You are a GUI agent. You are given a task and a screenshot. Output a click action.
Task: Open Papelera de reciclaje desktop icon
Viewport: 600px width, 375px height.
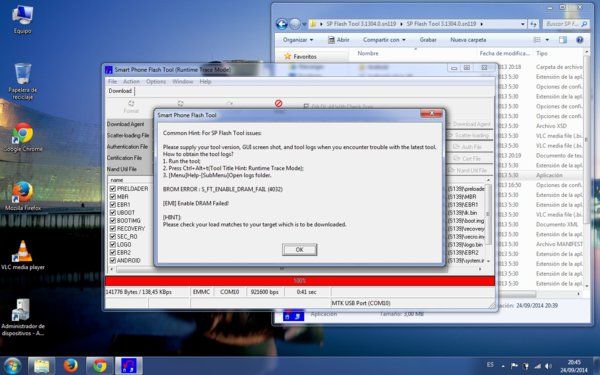pos(23,82)
